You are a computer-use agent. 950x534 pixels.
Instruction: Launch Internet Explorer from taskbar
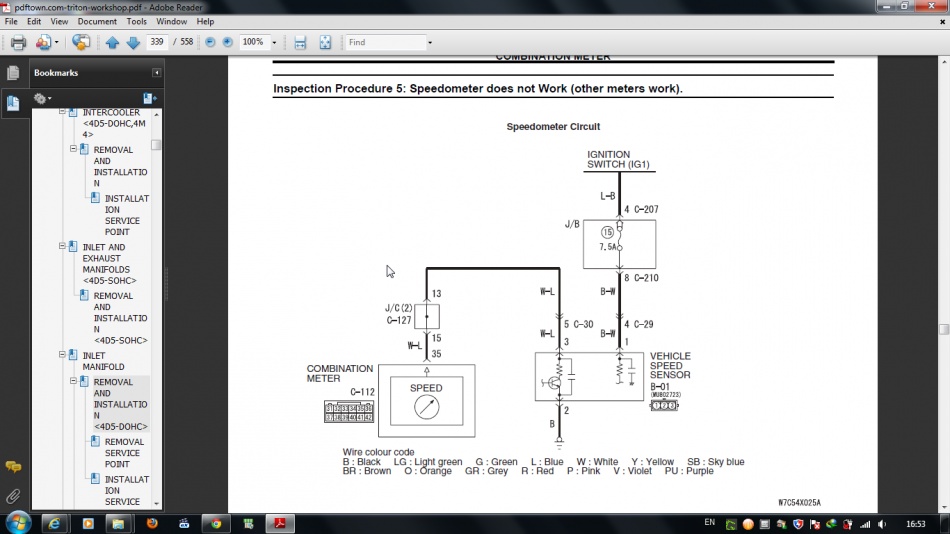pyautogui.click(x=55, y=524)
